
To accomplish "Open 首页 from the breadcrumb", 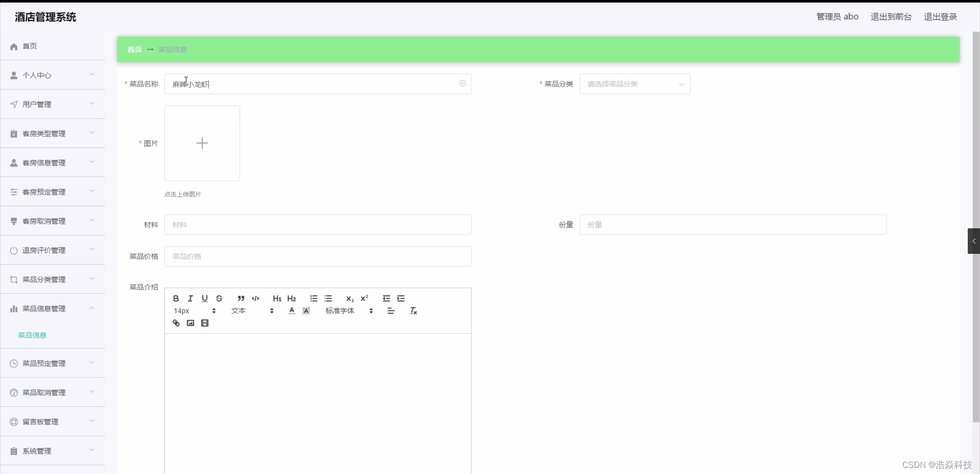I will coord(134,49).
